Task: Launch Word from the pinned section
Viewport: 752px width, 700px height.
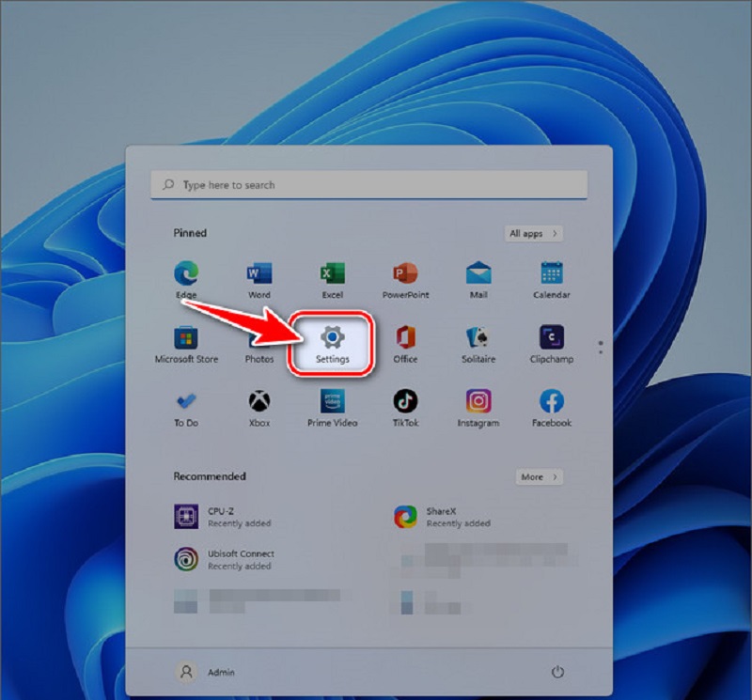Action: pyautogui.click(x=259, y=280)
